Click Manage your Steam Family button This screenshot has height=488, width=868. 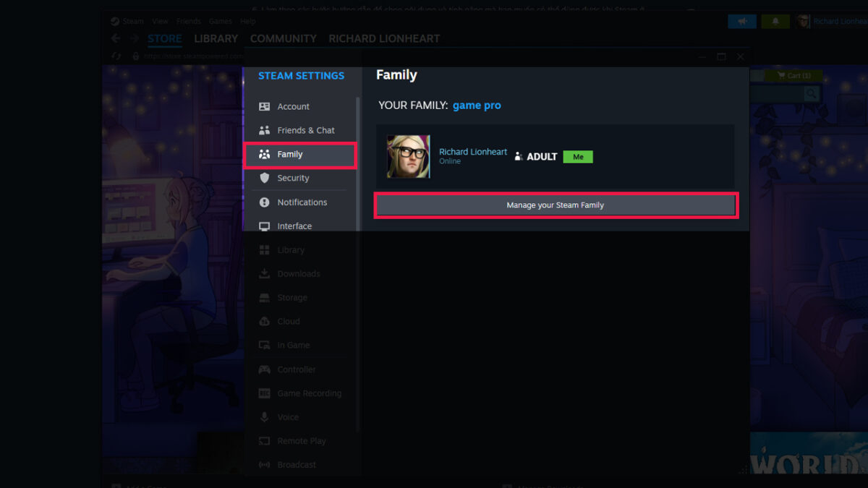tap(556, 205)
